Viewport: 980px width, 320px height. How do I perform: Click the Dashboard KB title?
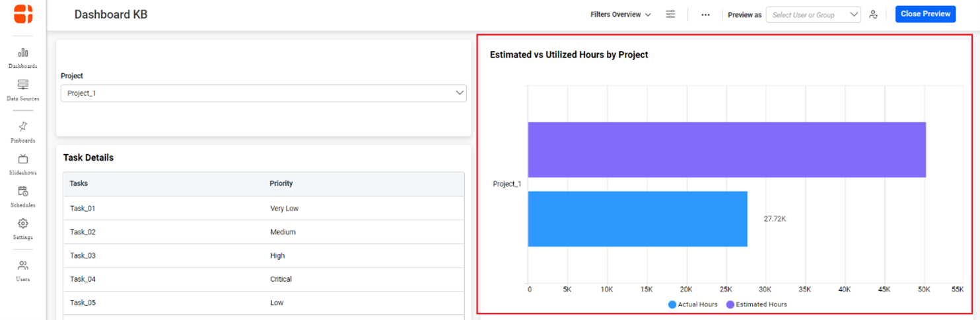111,15
